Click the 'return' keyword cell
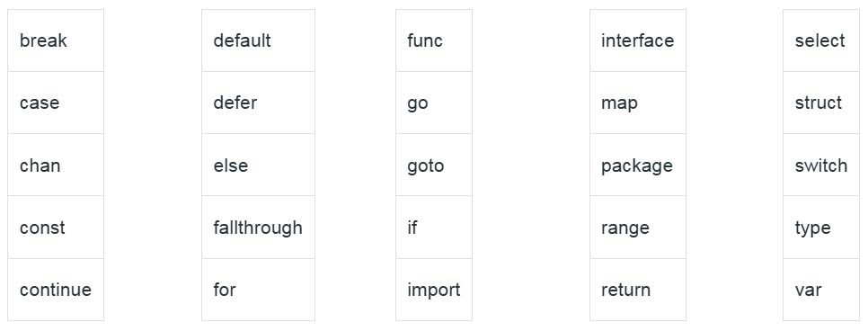This screenshot has height=331, width=868. [638, 290]
